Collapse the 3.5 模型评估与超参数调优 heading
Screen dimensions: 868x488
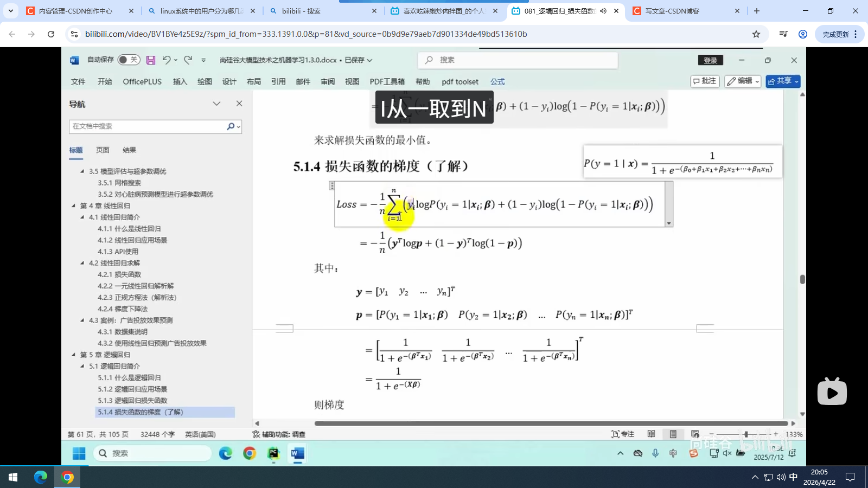click(x=82, y=171)
